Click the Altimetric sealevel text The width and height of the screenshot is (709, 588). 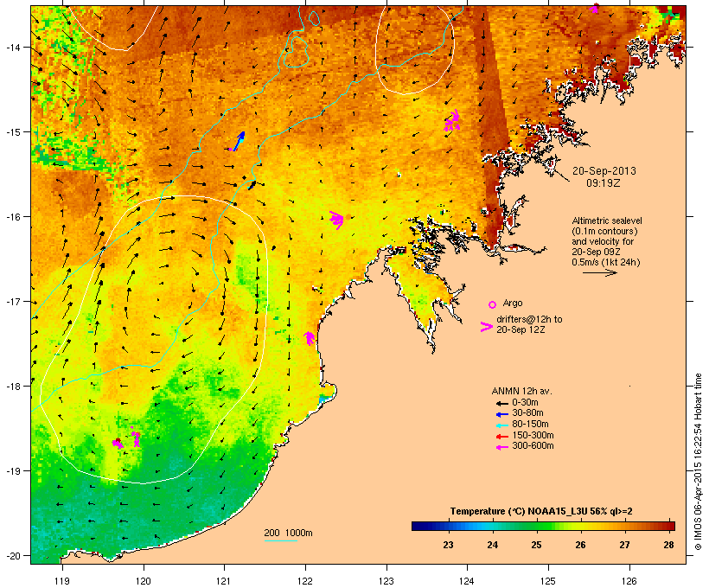[x=607, y=220]
